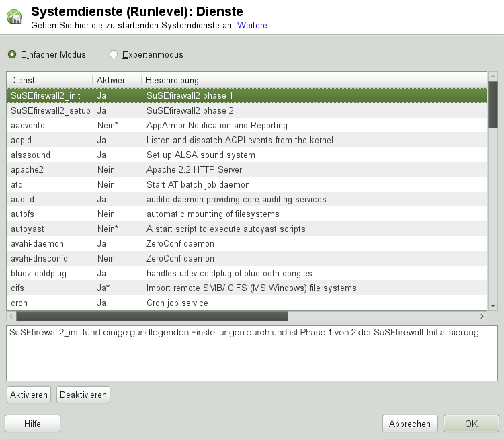Confirm settings with the OK button
The height and width of the screenshot is (439, 504).
(x=471, y=424)
